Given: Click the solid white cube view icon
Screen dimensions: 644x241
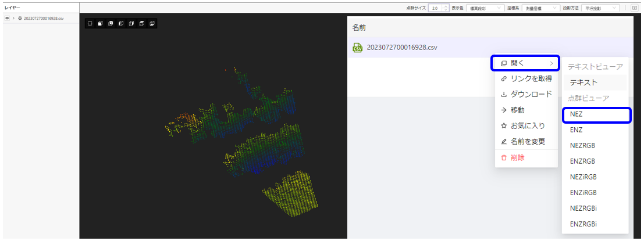Looking at the screenshot, I should (x=100, y=23).
